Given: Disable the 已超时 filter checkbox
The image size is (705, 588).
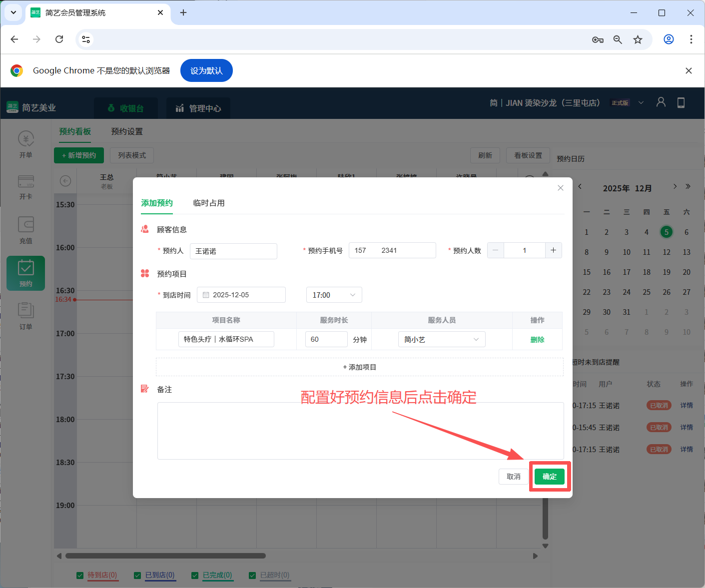Looking at the screenshot, I should click(252, 575).
